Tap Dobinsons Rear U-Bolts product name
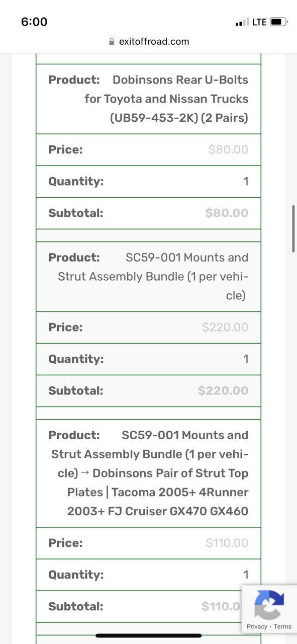297x644 pixels. click(166, 99)
